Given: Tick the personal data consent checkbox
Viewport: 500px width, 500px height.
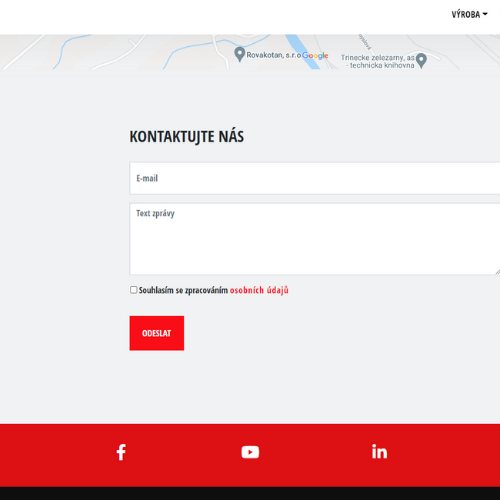Looking at the screenshot, I should point(133,290).
